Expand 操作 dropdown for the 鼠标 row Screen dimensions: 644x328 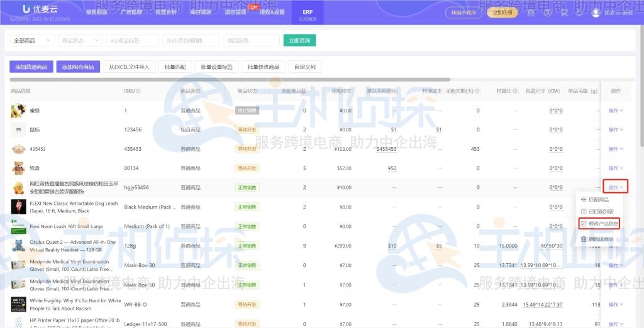[x=615, y=130]
